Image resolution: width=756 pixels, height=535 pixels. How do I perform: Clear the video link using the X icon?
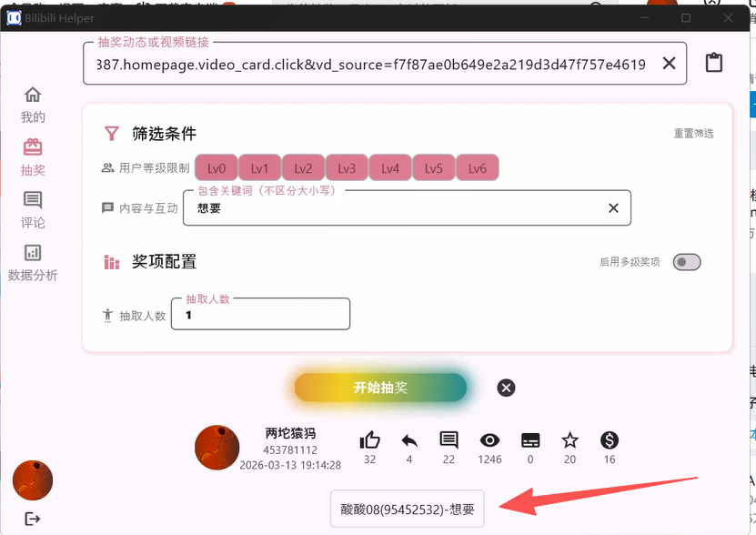(x=669, y=63)
